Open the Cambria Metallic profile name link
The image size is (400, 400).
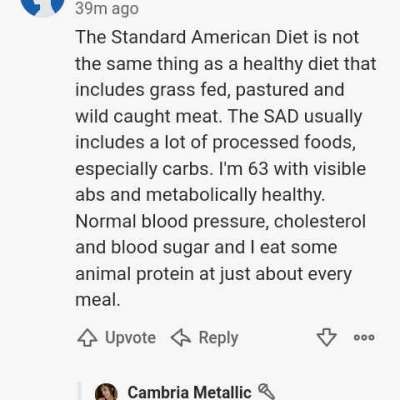pyautogui.click(x=189, y=392)
